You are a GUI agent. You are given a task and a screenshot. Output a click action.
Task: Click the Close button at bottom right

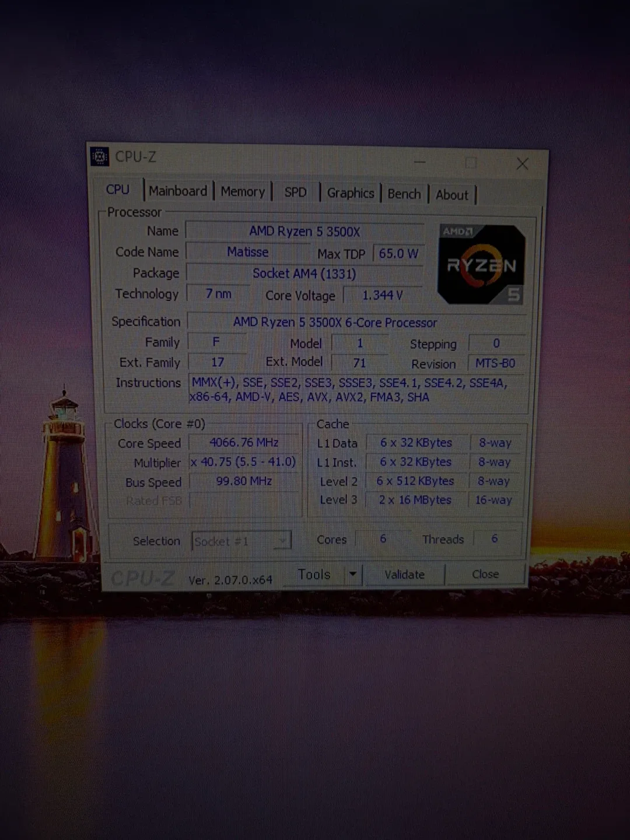click(485, 575)
